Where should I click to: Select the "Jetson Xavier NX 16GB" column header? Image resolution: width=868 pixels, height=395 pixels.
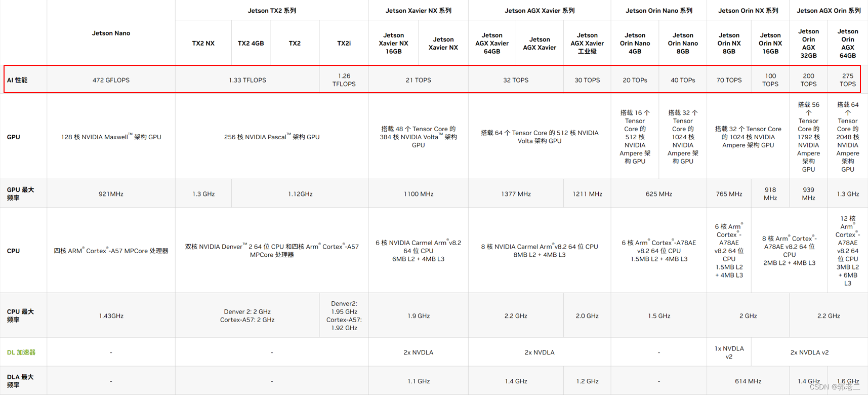click(x=394, y=44)
